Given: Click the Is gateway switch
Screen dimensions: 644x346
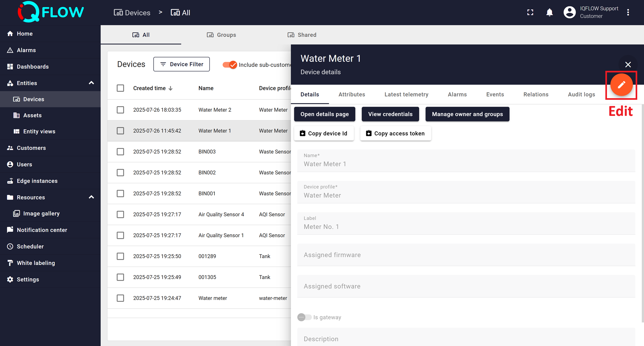Looking at the screenshot, I should coord(304,317).
